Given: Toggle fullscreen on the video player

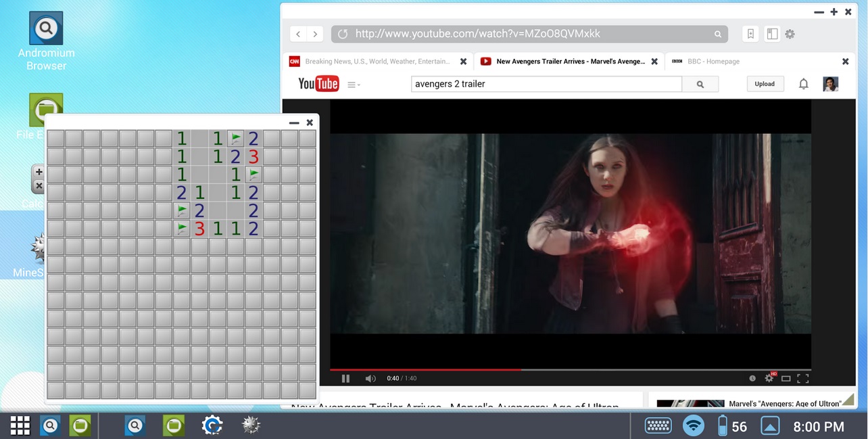Looking at the screenshot, I should point(802,379).
